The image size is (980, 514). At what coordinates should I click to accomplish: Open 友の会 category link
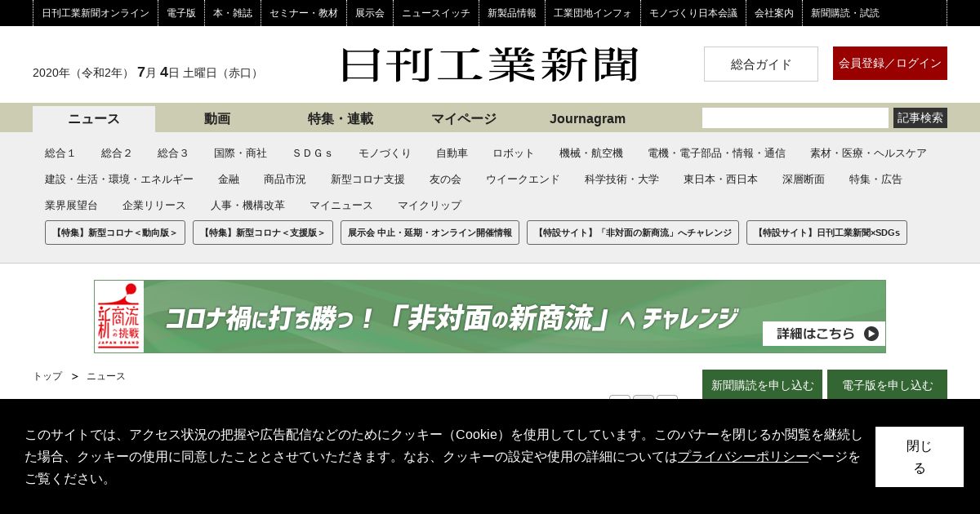(445, 179)
